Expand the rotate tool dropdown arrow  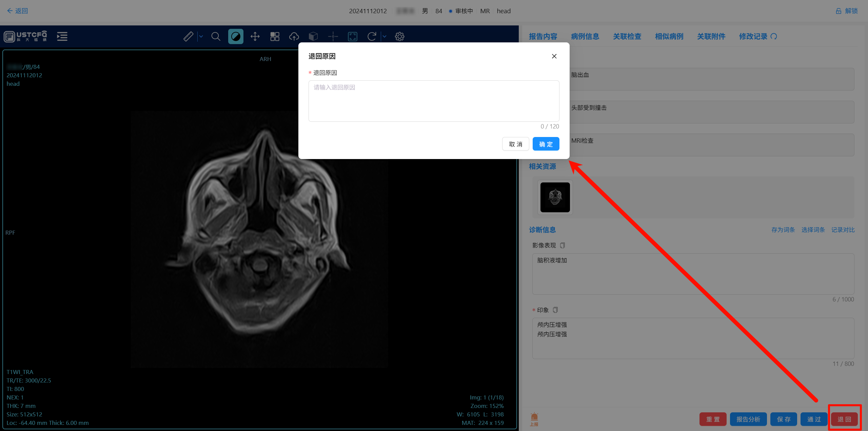click(384, 36)
